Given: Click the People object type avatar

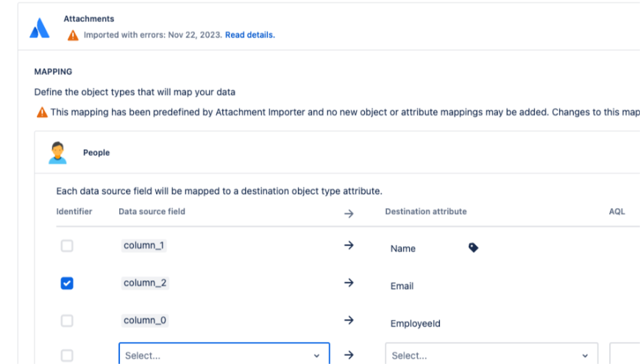Looking at the screenshot, I should pos(57,152).
